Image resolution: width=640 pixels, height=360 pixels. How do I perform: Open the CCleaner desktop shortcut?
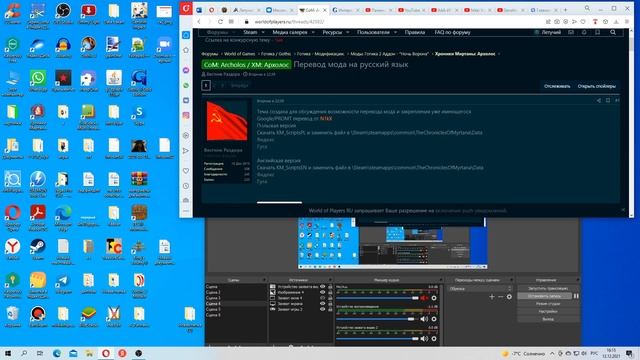tap(13, 12)
